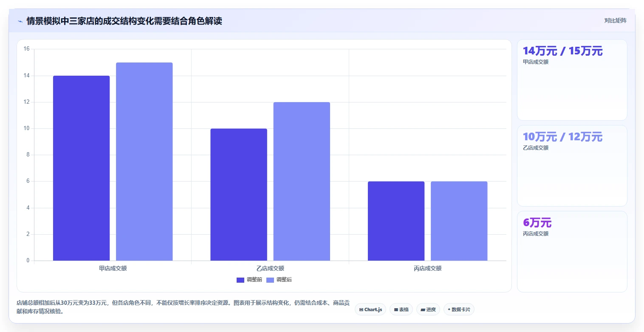This screenshot has height=332, width=644.
Task: Click the 乙店 调整前 bar
Action: point(239,194)
